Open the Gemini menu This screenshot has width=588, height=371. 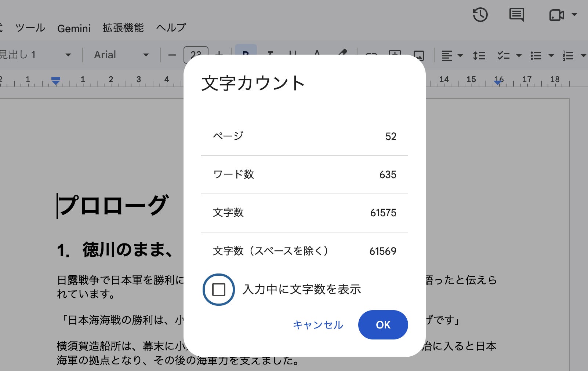(74, 28)
